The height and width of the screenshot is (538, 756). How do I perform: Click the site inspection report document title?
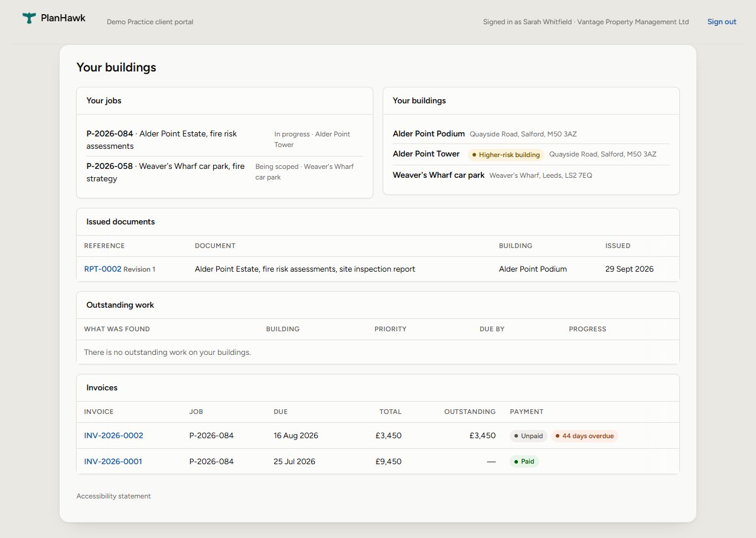(305, 269)
